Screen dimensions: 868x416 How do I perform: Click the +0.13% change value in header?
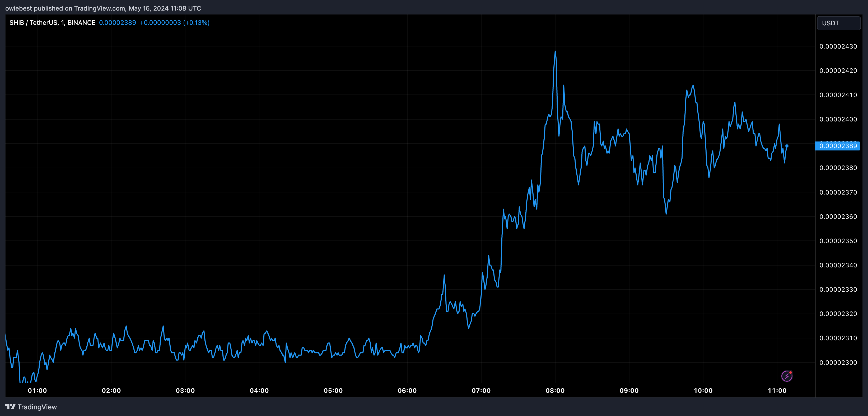click(197, 22)
